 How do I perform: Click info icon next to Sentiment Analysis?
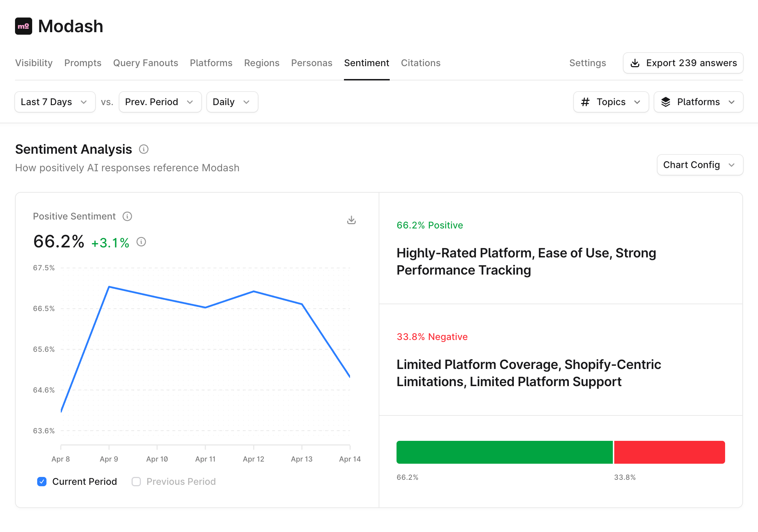pyautogui.click(x=144, y=149)
